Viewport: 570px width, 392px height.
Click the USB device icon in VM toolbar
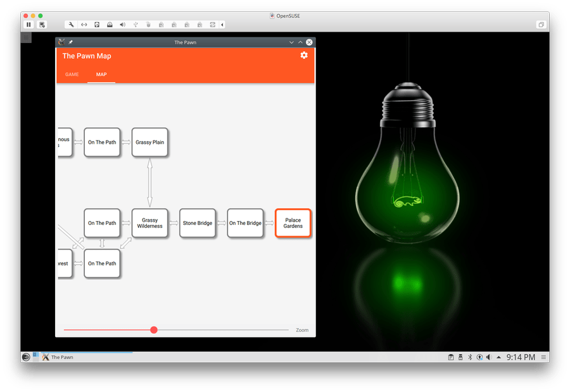136,25
